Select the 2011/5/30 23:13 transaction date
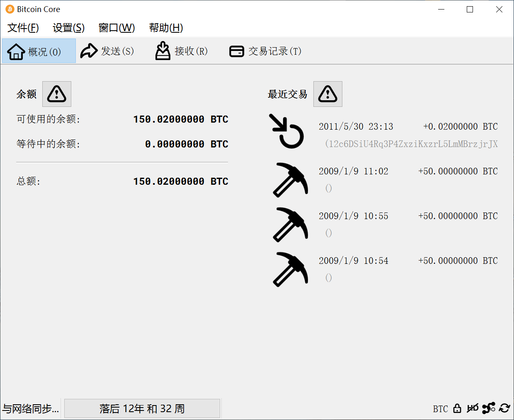Screen dimensions: 514x420 coord(356,126)
